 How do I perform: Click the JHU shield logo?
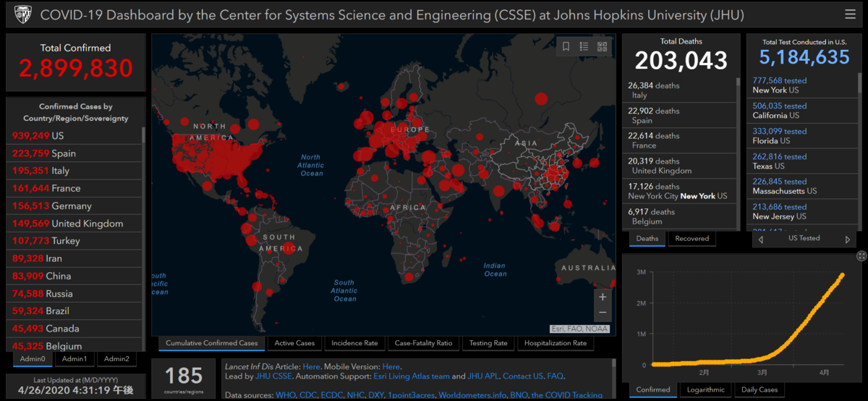(23, 14)
